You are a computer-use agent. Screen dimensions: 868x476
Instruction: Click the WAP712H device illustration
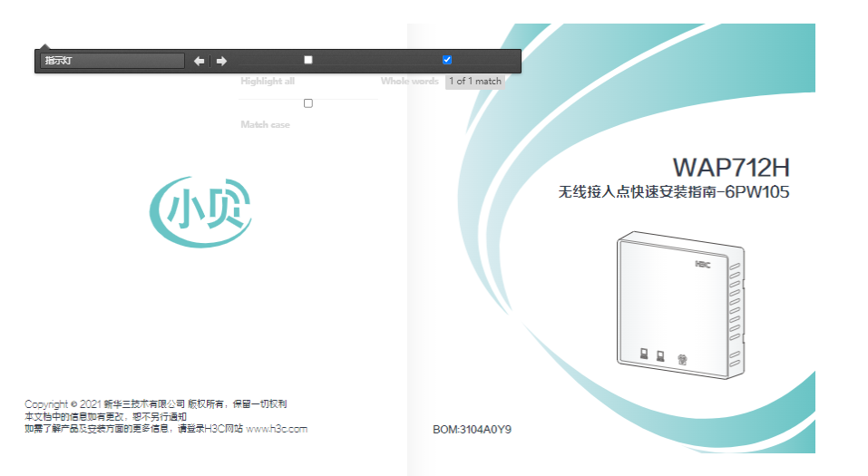coord(681,305)
